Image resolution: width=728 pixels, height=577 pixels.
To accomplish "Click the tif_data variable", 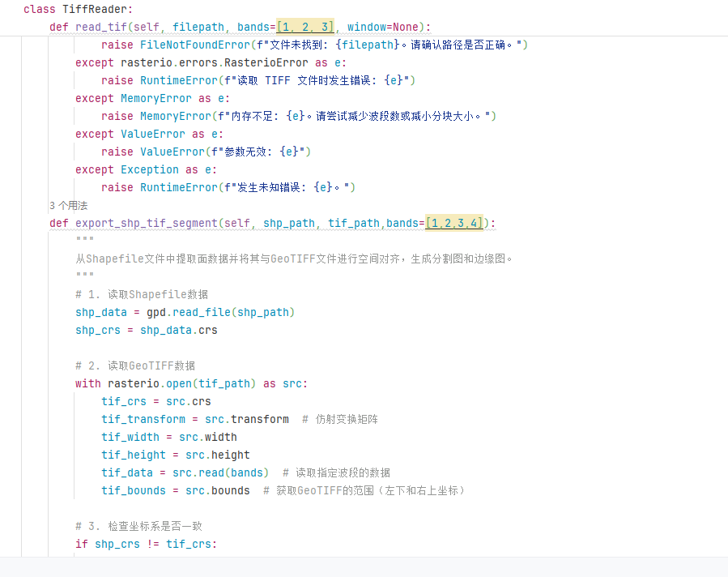I will (127, 473).
